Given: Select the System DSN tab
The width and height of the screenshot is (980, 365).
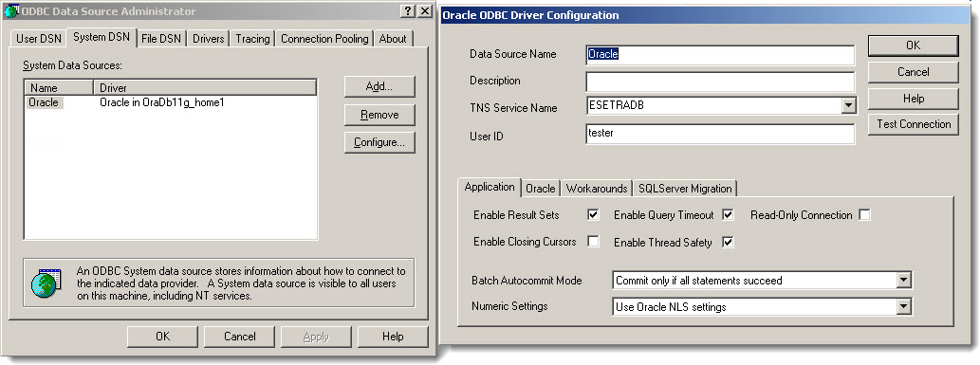Looking at the screenshot, I should (x=102, y=37).
